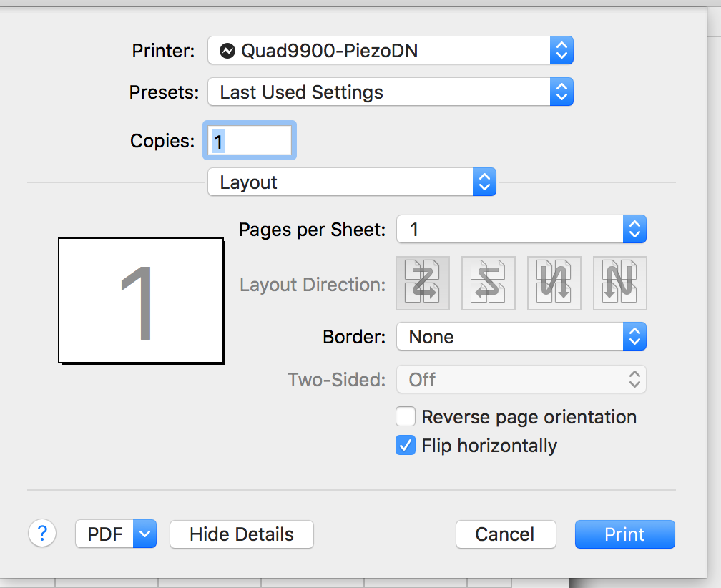Image resolution: width=721 pixels, height=588 pixels.
Task: Enable Reverse page orientation checkbox
Action: pyautogui.click(x=406, y=417)
